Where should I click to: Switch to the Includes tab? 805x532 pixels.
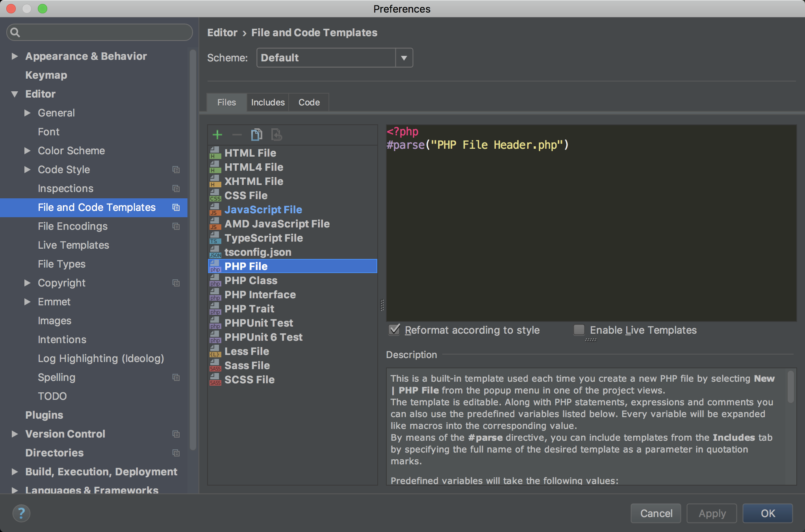click(268, 102)
